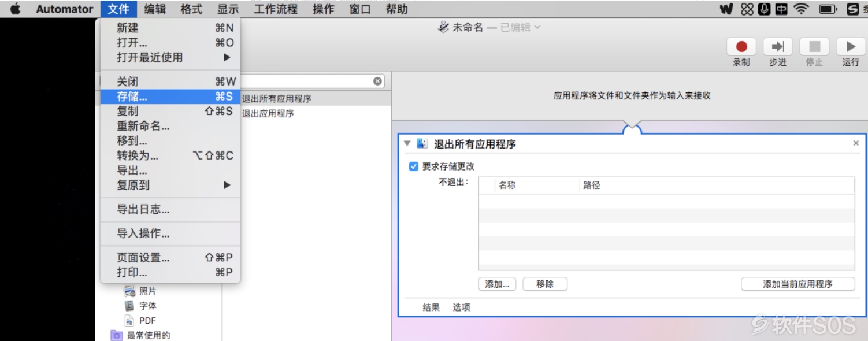
Task: Choose 导出日志... from the File menu
Action: click(x=170, y=209)
